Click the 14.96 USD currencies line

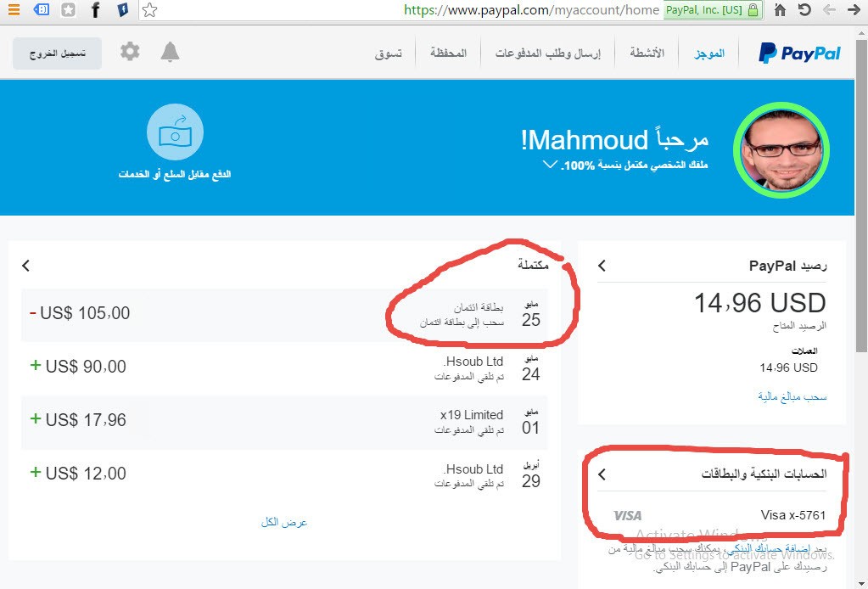(788, 367)
